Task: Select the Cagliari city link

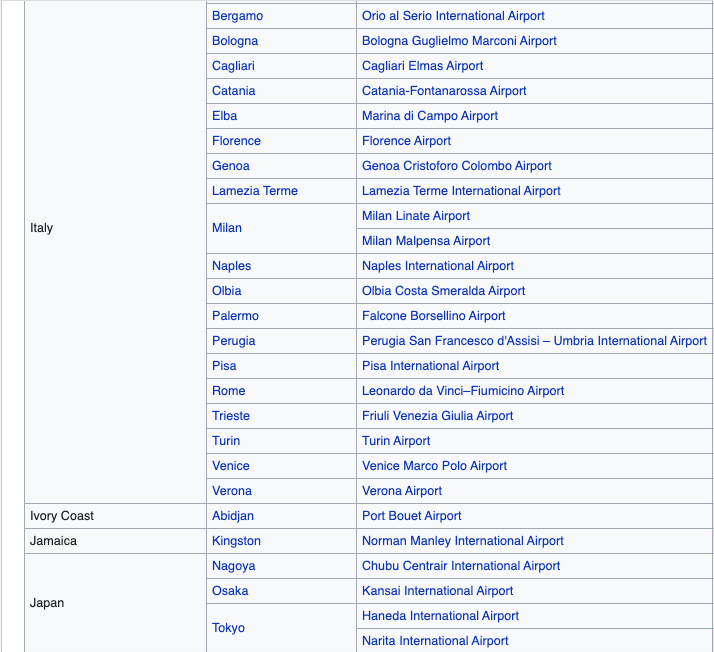Action: [235, 66]
